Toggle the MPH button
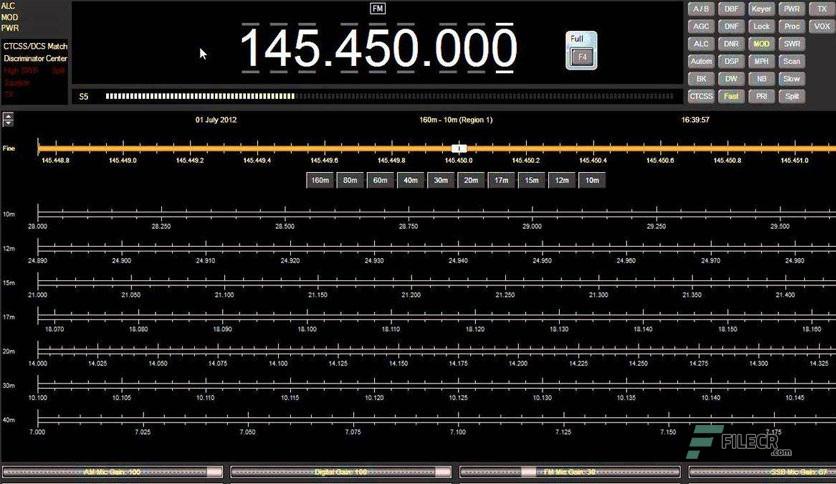The image size is (836, 484). 761,61
